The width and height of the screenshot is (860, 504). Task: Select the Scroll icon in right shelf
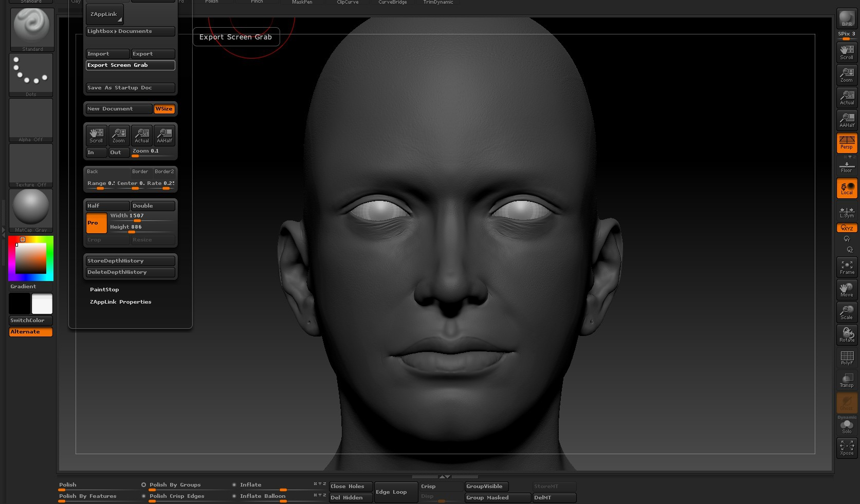click(847, 52)
